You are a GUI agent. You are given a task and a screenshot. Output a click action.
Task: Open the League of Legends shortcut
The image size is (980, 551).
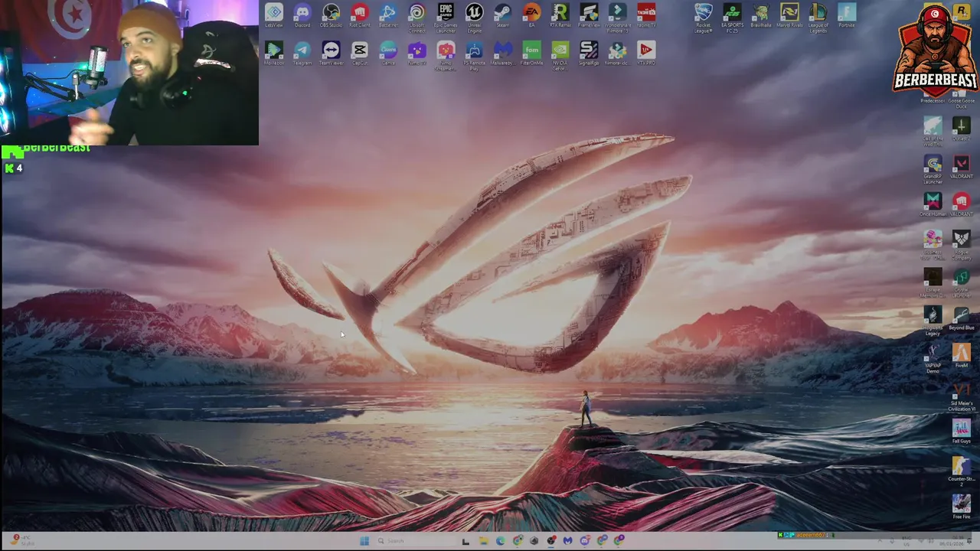[818, 17]
